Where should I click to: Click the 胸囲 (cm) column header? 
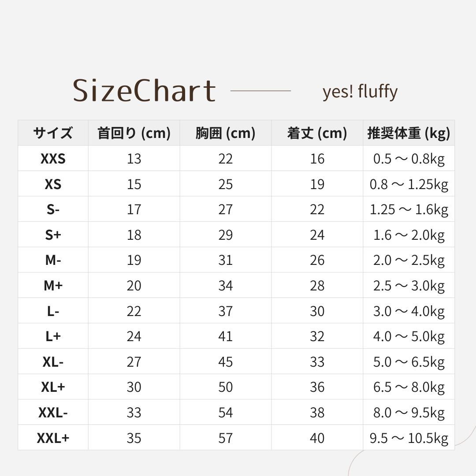(x=225, y=133)
